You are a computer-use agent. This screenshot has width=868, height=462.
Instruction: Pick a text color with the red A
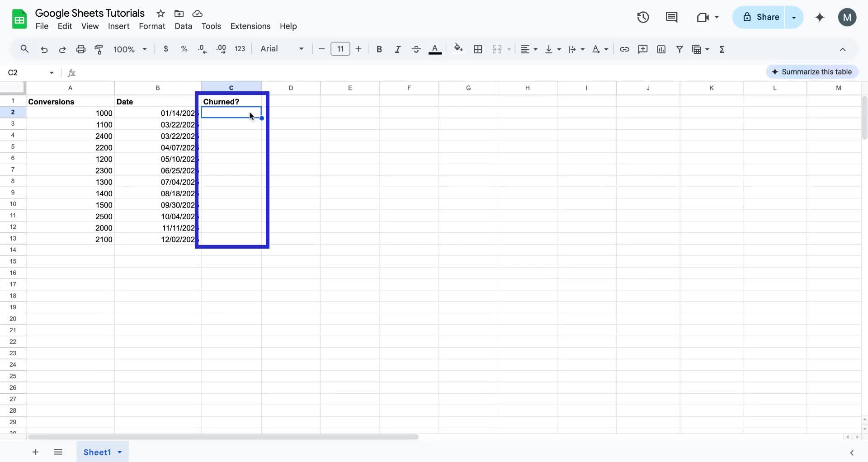click(434, 49)
